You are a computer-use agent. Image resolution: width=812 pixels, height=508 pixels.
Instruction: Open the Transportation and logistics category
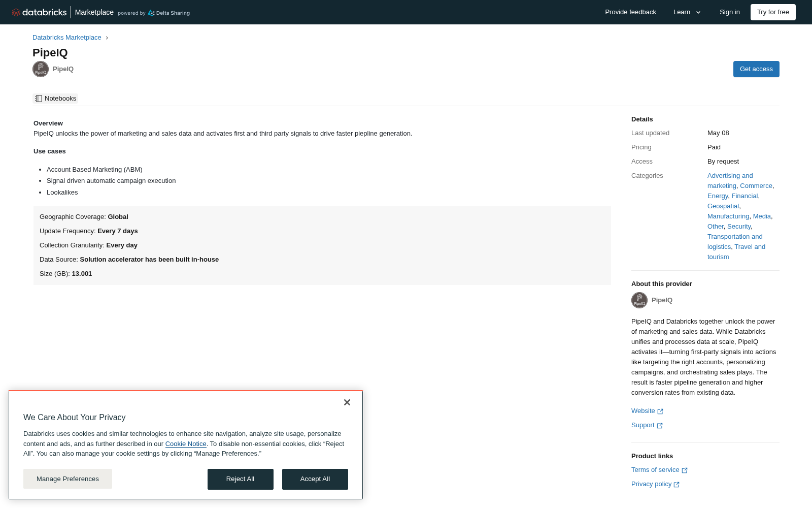(735, 242)
